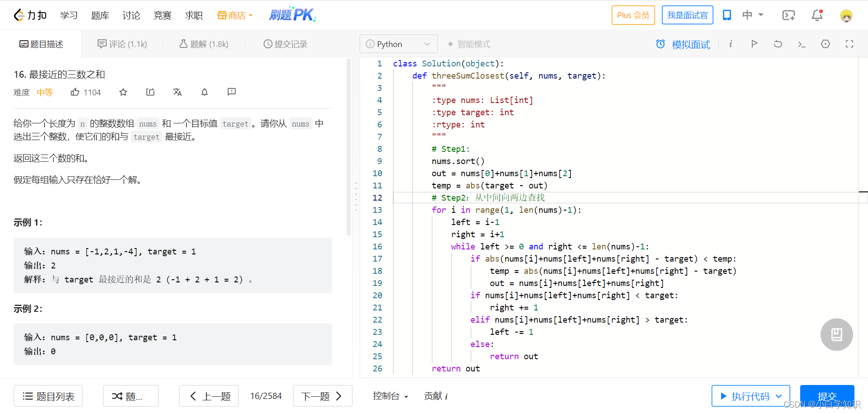The height and width of the screenshot is (413, 868).
Task: Start 模拟面试 mock interview
Action: 683,44
